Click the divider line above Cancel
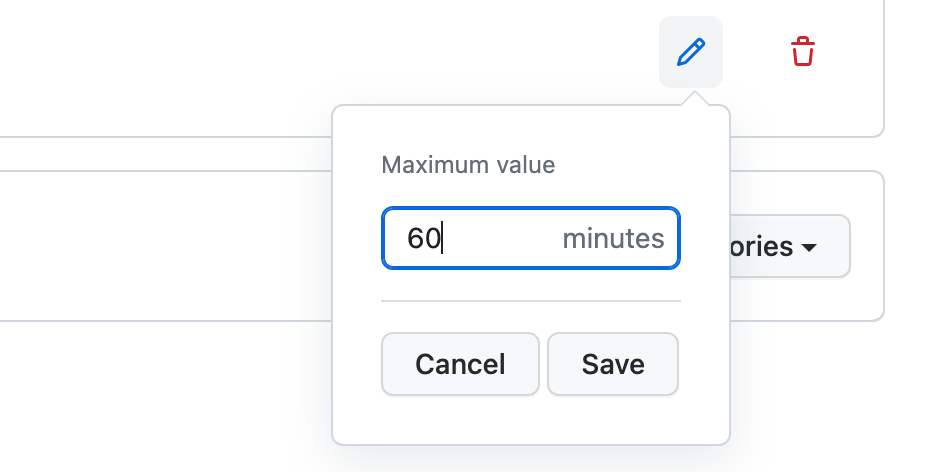Screen dimensions: 928x472 click(530, 300)
